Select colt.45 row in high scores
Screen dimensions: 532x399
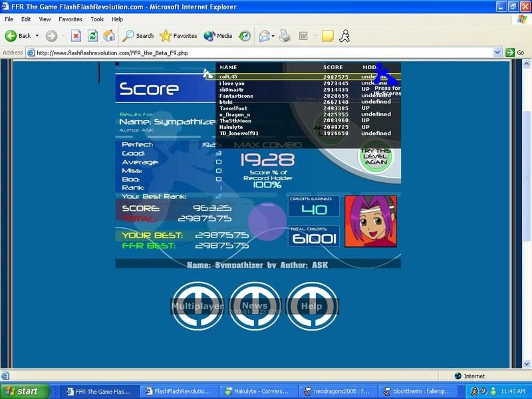click(x=305, y=77)
